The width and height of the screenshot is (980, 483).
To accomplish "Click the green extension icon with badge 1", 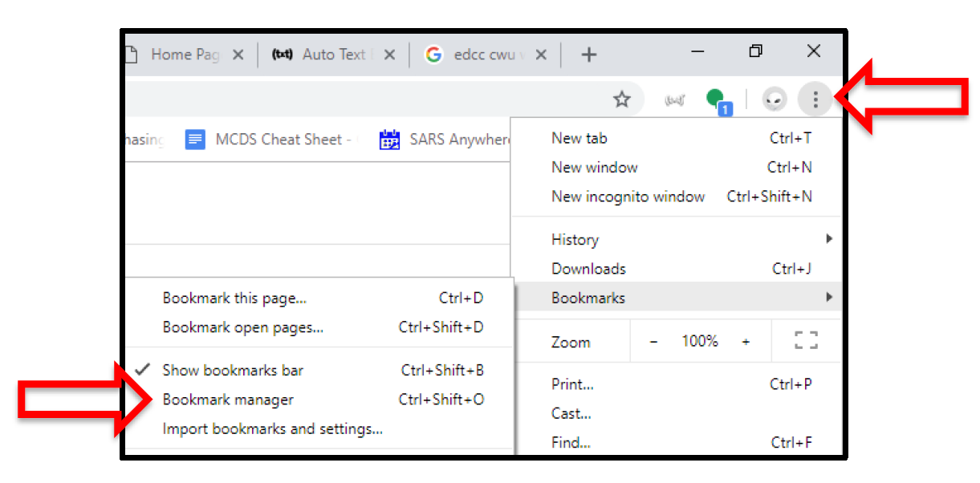I will coord(718,101).
